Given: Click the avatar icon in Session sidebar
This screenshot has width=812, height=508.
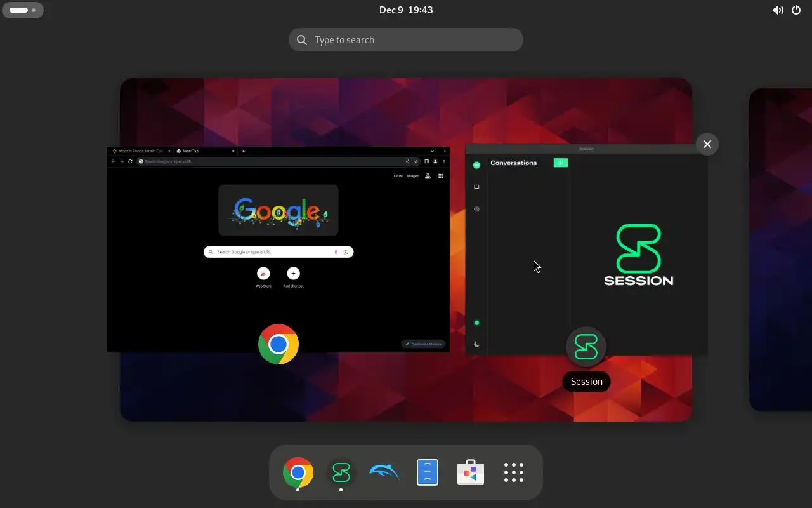Looking at the screenshot, I should click(x=476, y=165).
